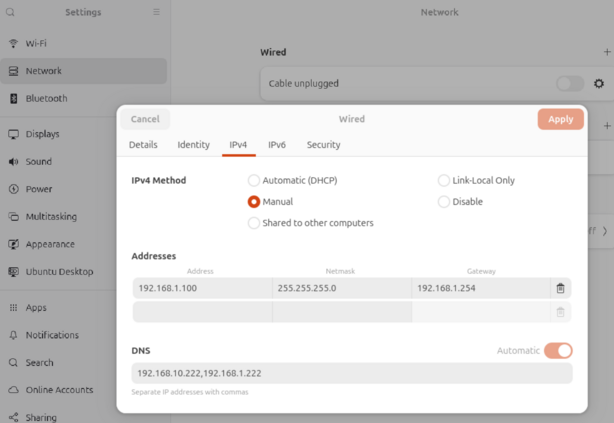The width and height of the screenshot is (614, 423).
Task: Toggle the Cable unplugged wired switch
Action: point(570,83)
